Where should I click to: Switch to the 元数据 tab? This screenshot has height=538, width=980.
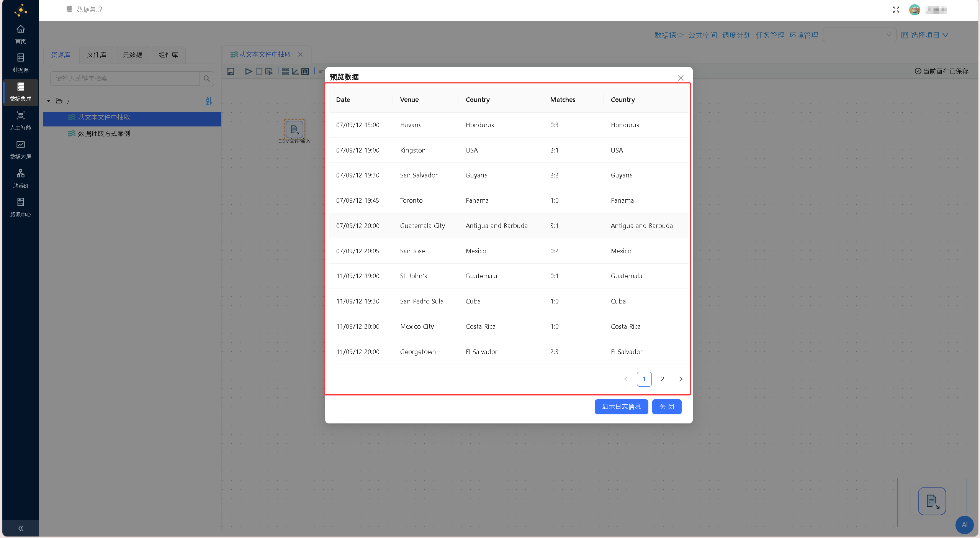pos(133,55)
